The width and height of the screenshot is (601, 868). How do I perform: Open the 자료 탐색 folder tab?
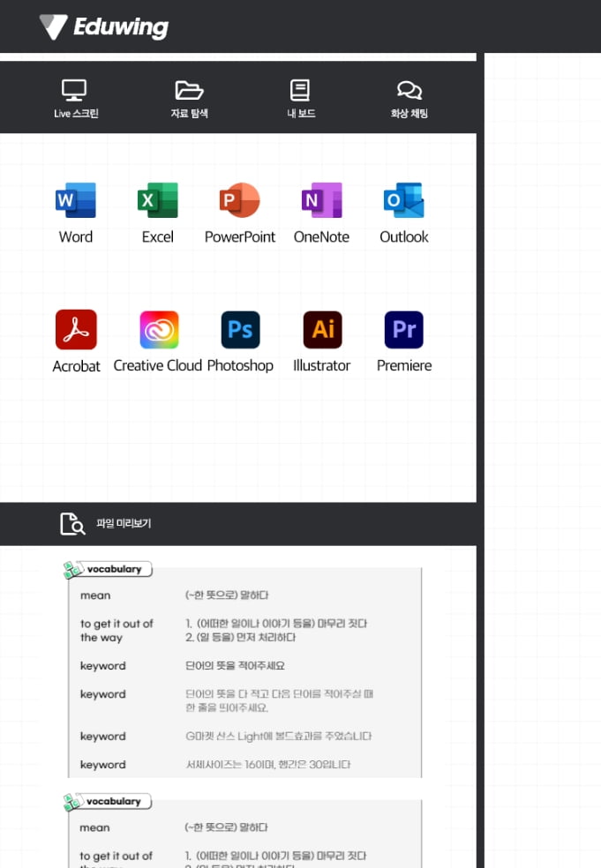click(x=189, y=98)
